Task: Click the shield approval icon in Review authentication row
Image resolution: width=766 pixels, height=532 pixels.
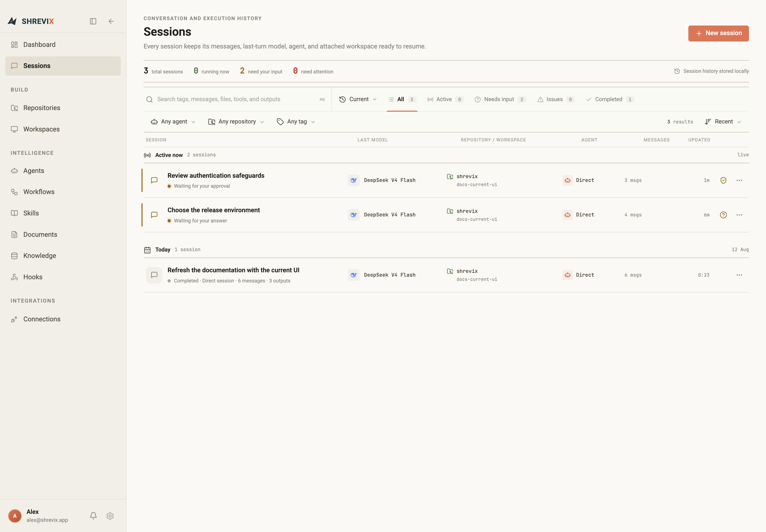Action: point(723,180)
